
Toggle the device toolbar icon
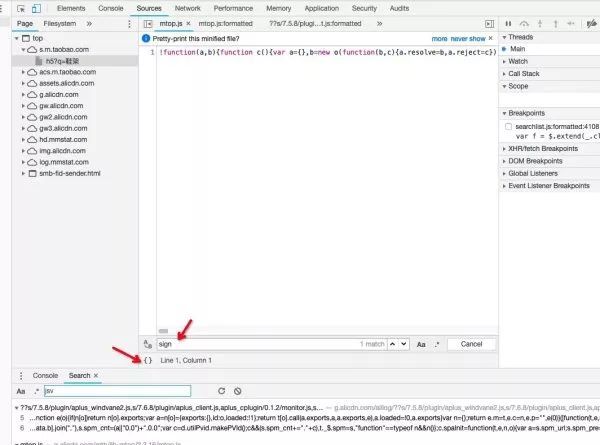(36, 8)
